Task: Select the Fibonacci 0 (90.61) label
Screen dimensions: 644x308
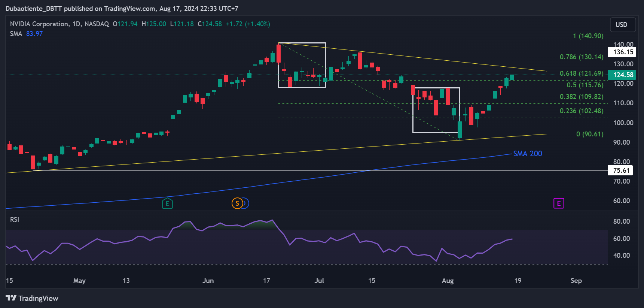Action: coord(590,134)
